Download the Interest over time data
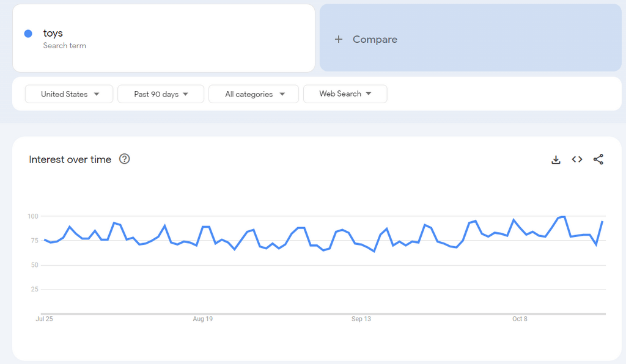The image size is (626, 364). click(x=556, y=159)
